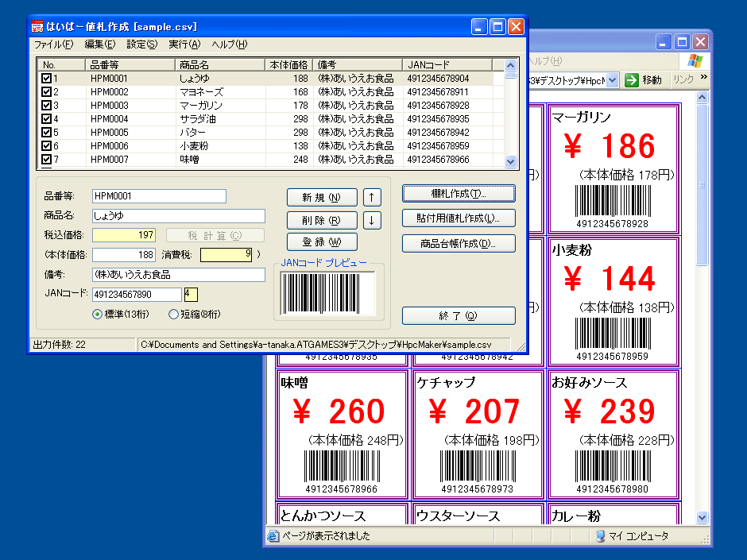Open the 編集(E) menu
Image resolution: width=747 pixels, height=560 pixels.
100,44
